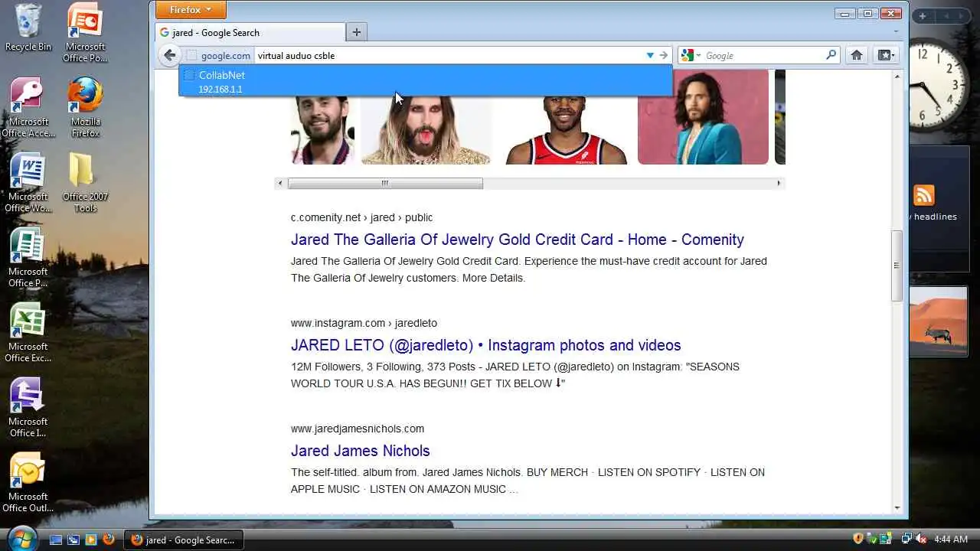Go to the browser Home page icon

click(857, 55)
